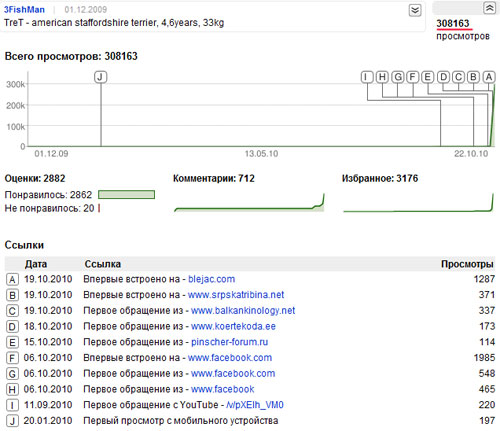Open the www.srpskatribina.net link
Viewport: 500px width, 431px height.
click(x=236, y=295)
